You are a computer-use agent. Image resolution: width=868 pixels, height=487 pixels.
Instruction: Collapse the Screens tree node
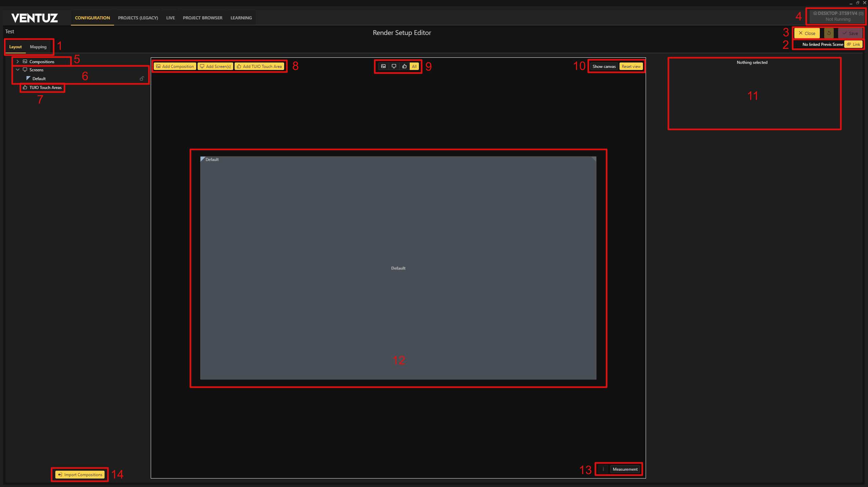point(18,70)
